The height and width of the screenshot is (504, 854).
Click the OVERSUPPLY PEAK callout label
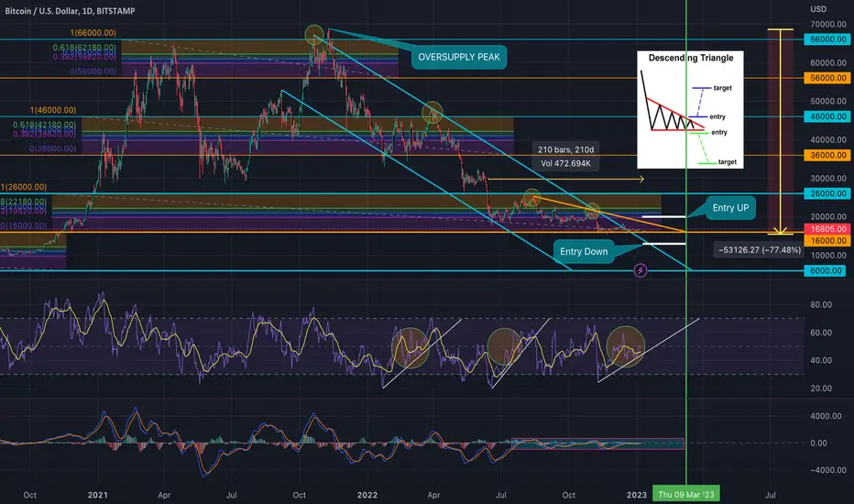point(458,57)
